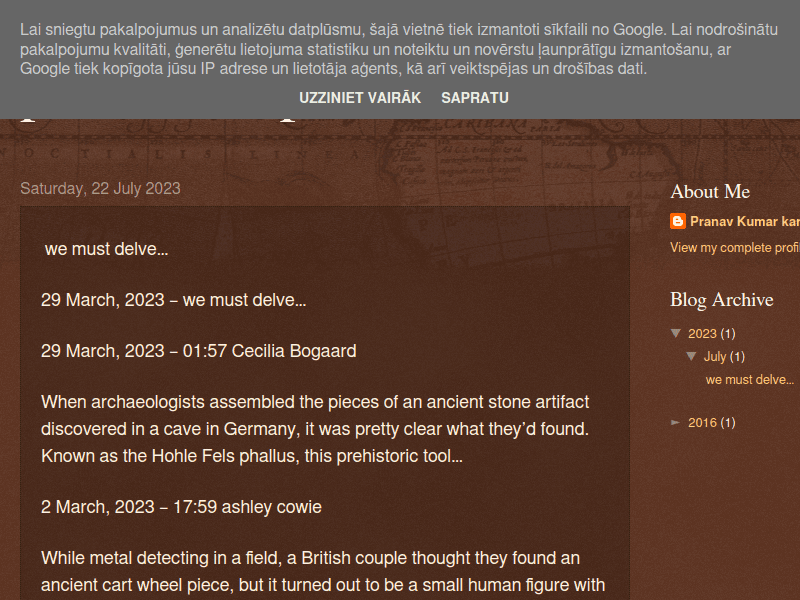The image size is (800, 600).
Task: Collapse the July archive triangle
Action: tap(692, 356)
